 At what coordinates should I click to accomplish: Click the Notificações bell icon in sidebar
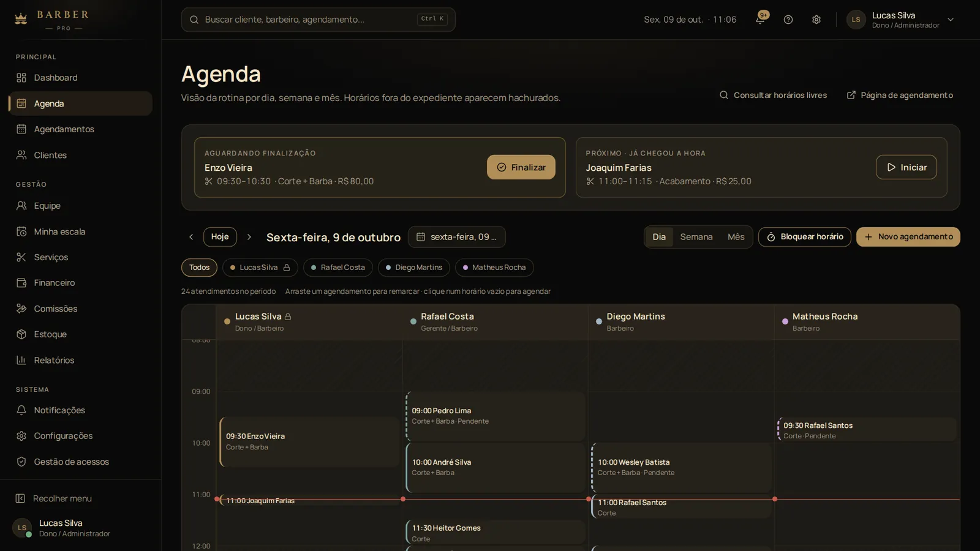pyautogui.click(x=21, y=410)
